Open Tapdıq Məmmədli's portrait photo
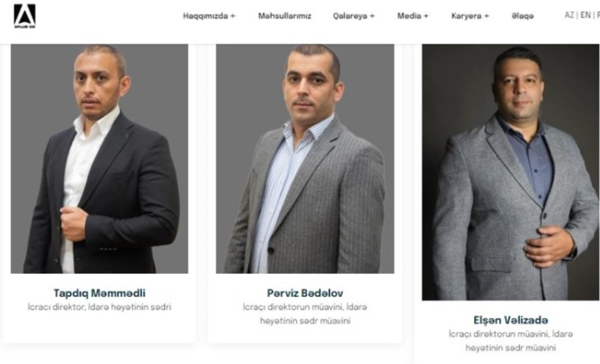 99,159
